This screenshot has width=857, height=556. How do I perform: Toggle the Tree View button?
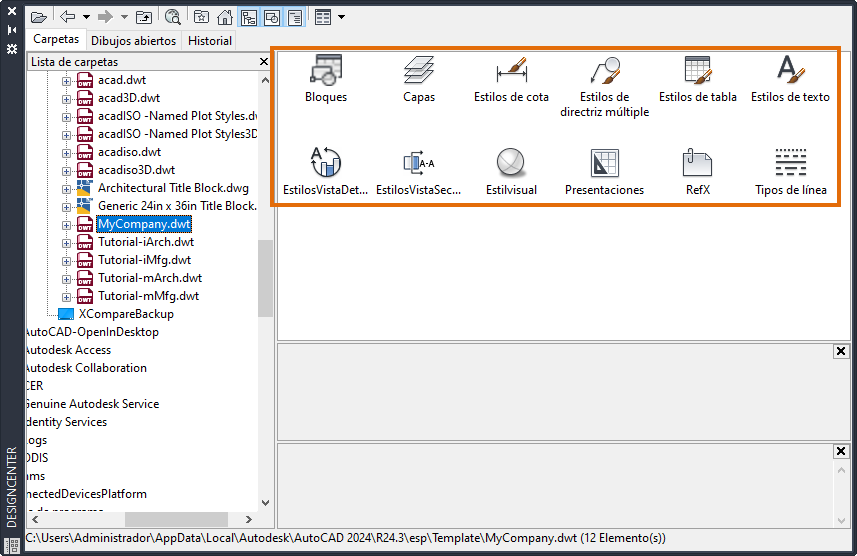tap(249, 18)
